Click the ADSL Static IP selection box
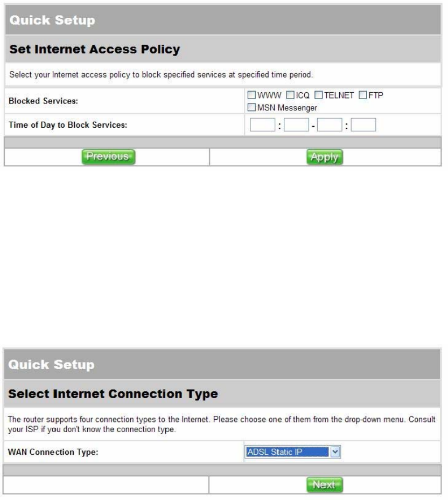448x500 pixels. [x=286, y=452]
